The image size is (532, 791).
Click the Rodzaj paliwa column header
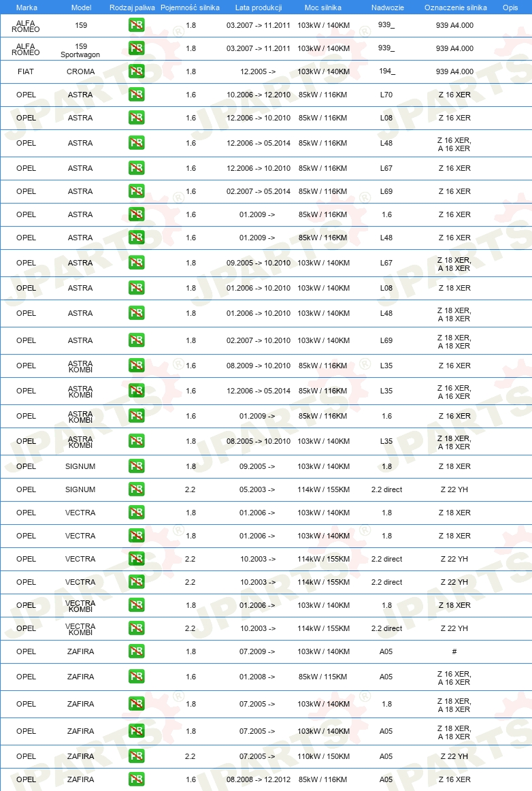(132, 7)
